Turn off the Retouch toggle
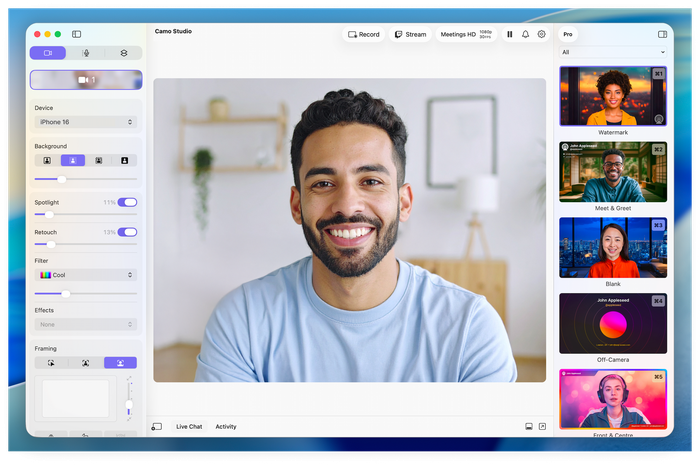 point(127,232)
